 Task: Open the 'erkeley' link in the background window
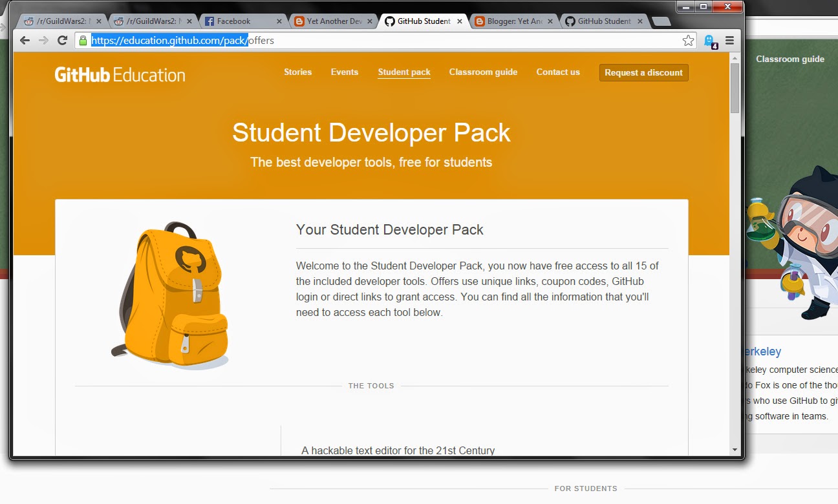(x=763, y=352)
